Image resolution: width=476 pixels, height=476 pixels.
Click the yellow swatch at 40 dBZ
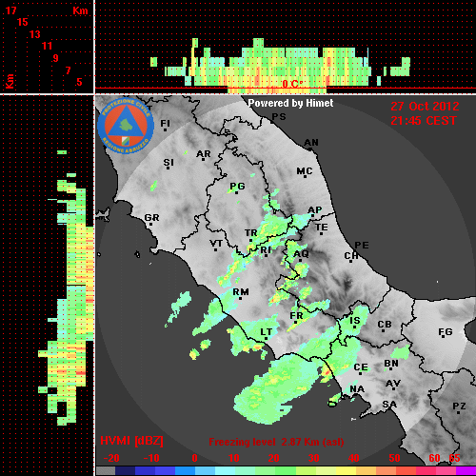point(353,471)
